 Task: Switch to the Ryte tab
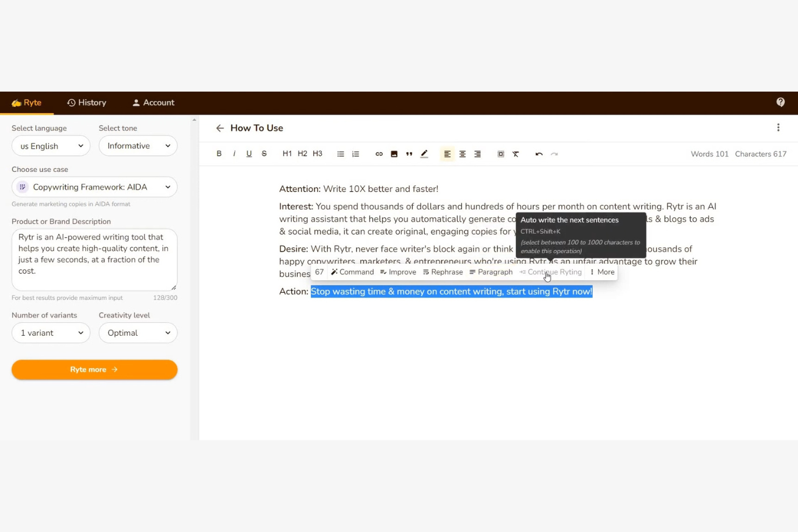pyautogui.click(x=27, y=102)
